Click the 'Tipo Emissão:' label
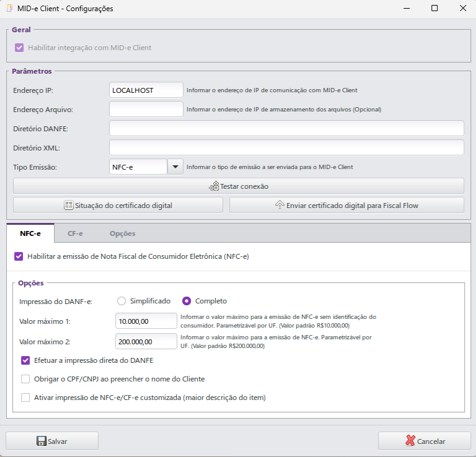The image size is (476, 457). (35, 167)
